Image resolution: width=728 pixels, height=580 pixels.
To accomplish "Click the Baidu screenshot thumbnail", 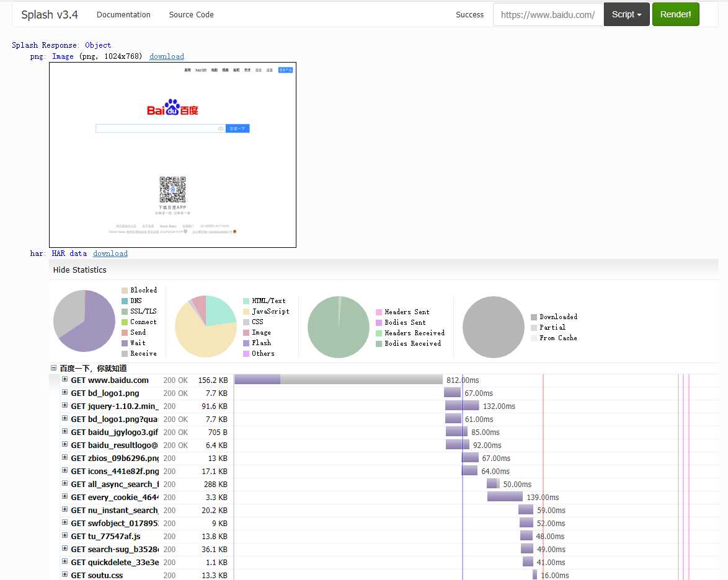I will tap(173, 155).
